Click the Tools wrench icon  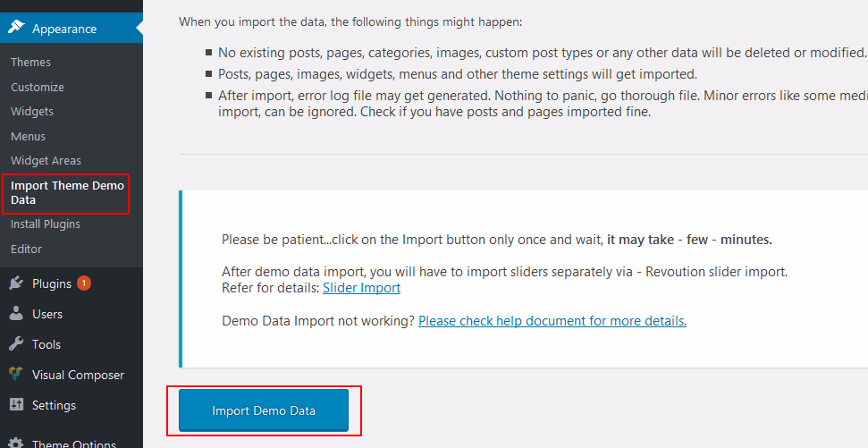coord(16,344)
